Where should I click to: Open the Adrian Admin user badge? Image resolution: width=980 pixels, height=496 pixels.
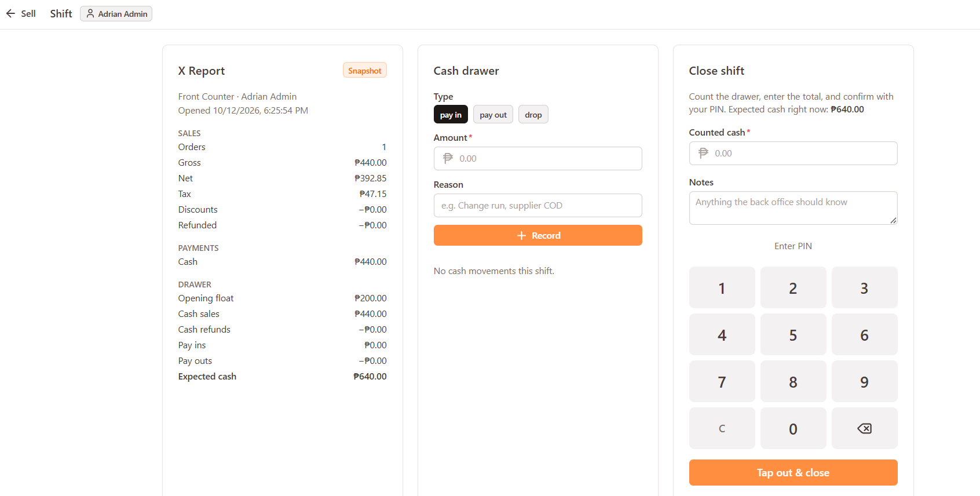pyautogui.click(x=116, y=13)
